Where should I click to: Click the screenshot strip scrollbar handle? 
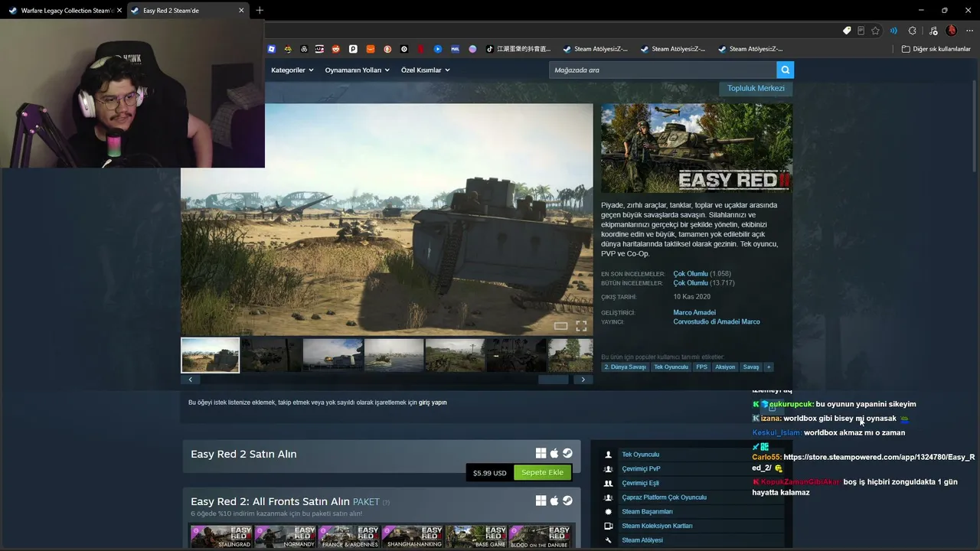[x=554, y=380]
